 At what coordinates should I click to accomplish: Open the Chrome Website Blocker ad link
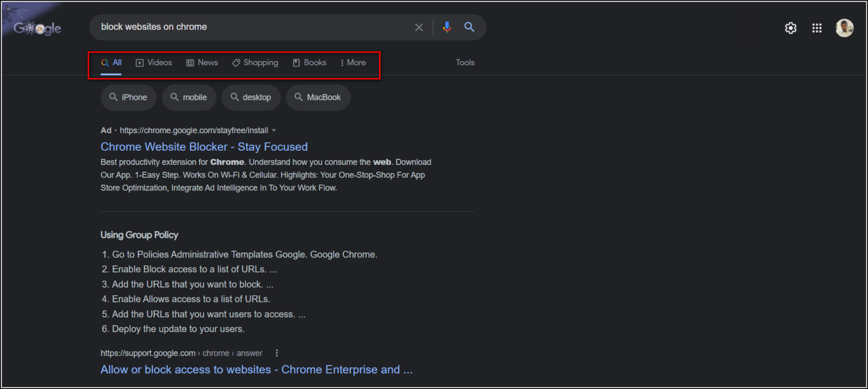[x=204, y=146]
